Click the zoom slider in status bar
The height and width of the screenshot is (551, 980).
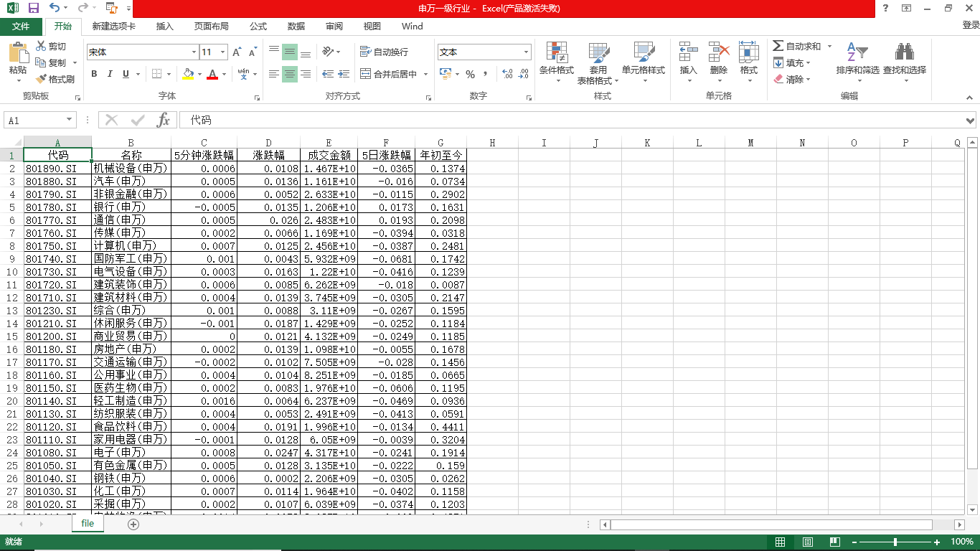[x=895, y=542]
